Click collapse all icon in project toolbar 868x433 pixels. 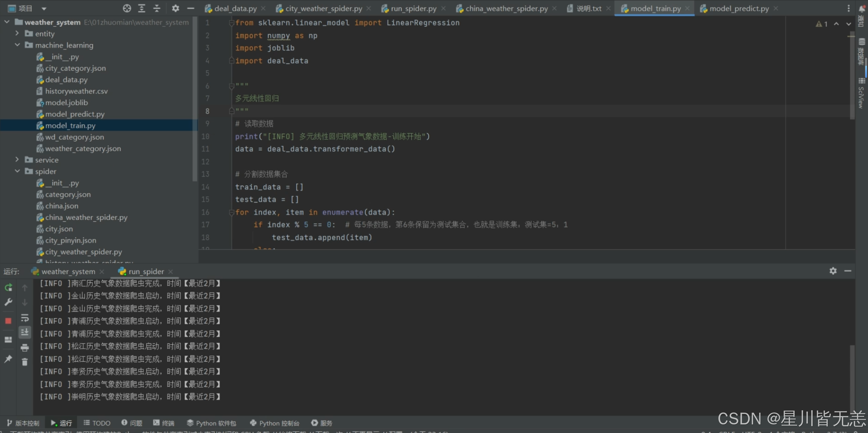pyautogui.click(x=156, y=8)
